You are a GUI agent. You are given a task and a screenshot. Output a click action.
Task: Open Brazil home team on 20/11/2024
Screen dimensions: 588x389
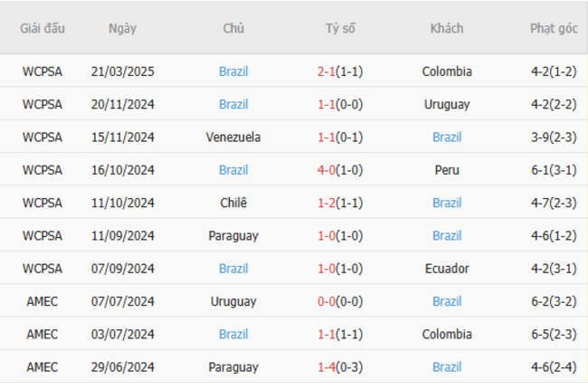233,104
